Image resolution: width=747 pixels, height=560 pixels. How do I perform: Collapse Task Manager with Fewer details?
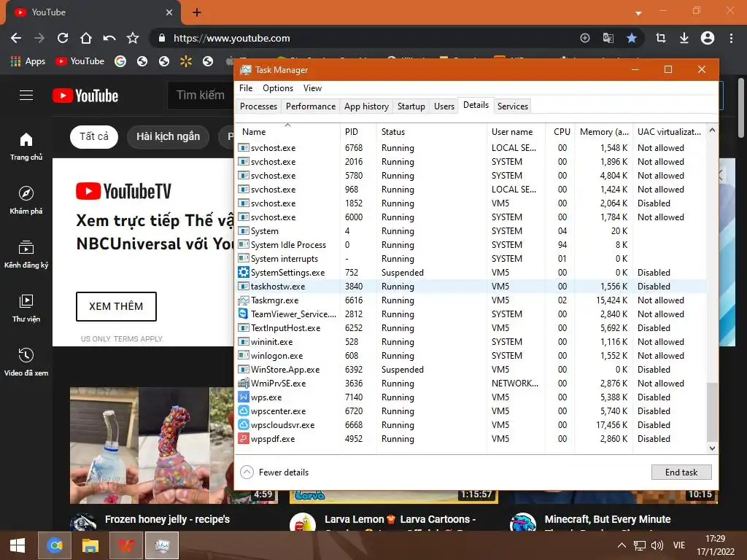coord(274,472)
